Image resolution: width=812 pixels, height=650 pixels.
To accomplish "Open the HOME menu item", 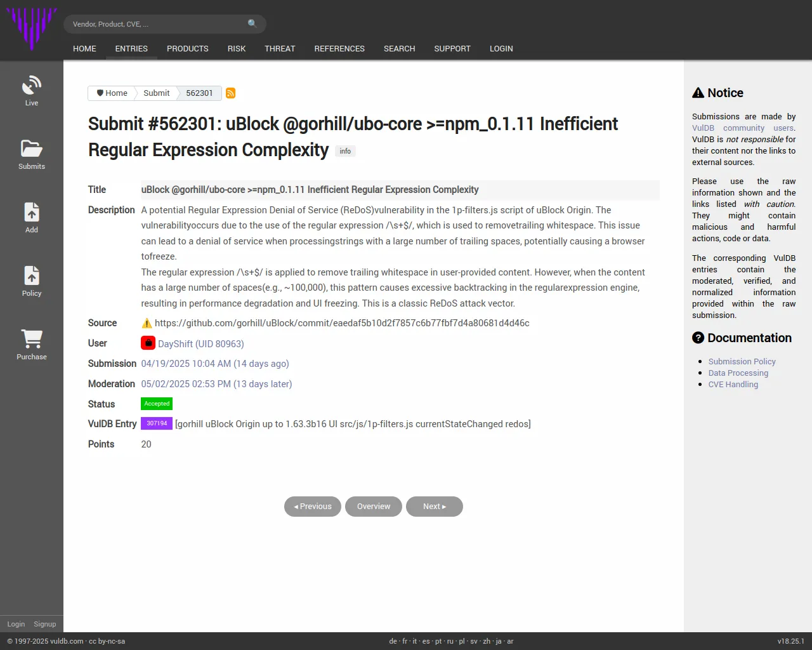I will coord(84,49).
